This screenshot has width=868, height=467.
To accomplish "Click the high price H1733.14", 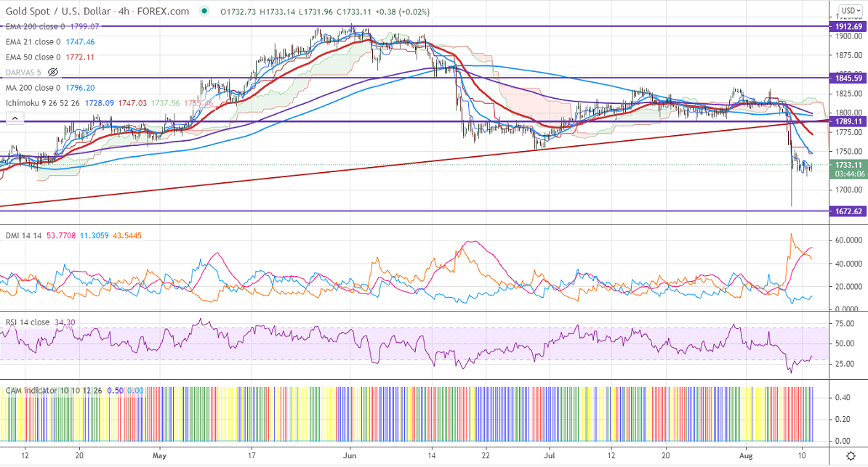I will [x=277, y=12].
